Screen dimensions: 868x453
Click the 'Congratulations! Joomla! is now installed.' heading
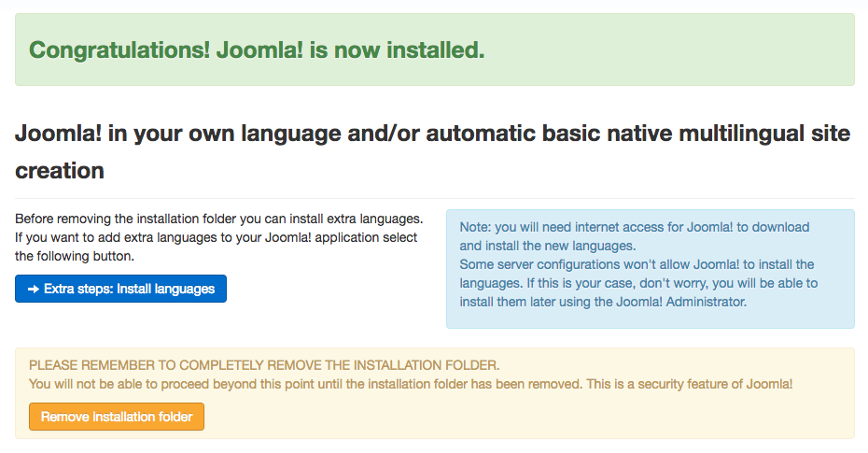point(257,50)
